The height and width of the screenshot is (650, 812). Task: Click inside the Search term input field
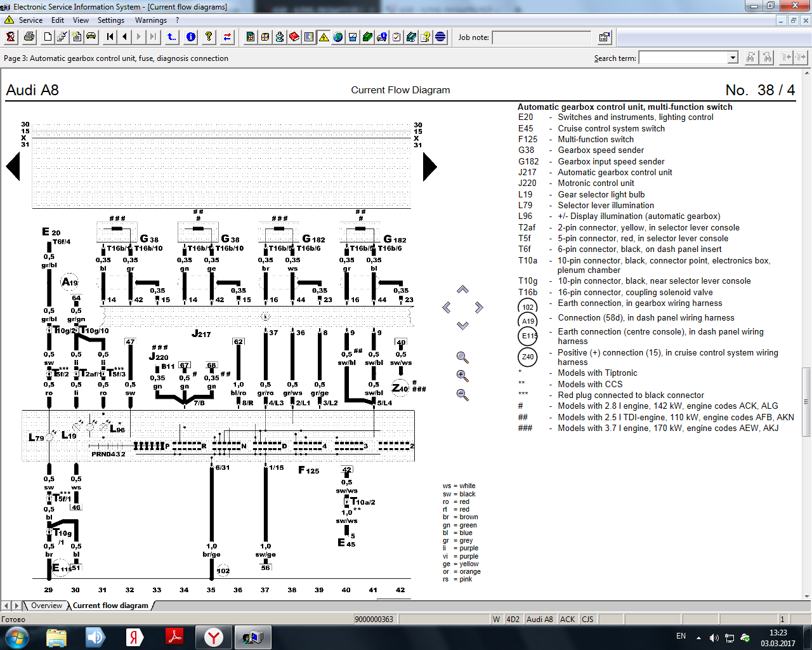tap(683, 58)
